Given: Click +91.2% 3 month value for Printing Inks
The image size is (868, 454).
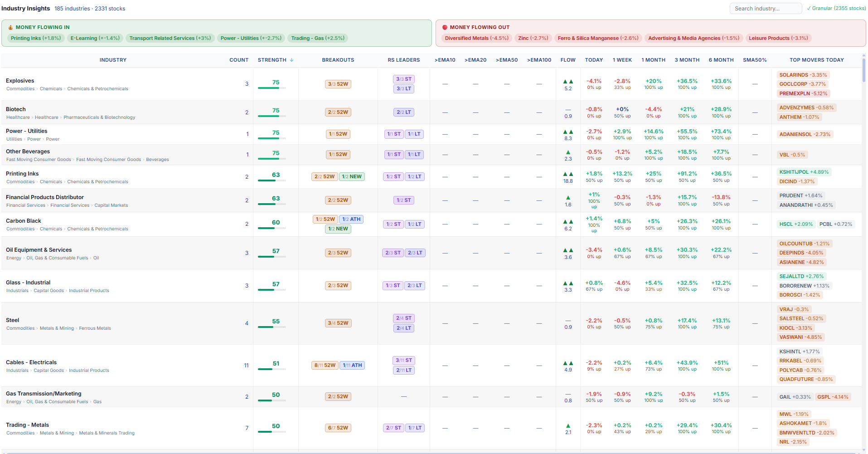Looking at the screenshot, I should 687,174.
